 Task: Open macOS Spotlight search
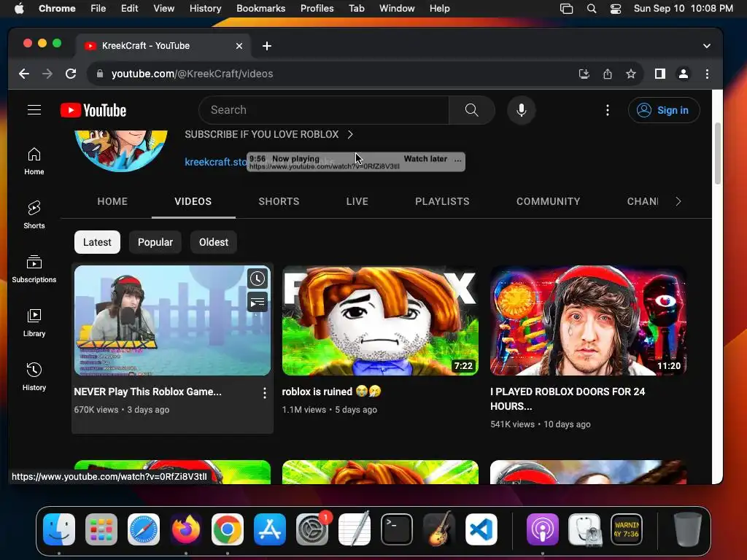[591, 9]
